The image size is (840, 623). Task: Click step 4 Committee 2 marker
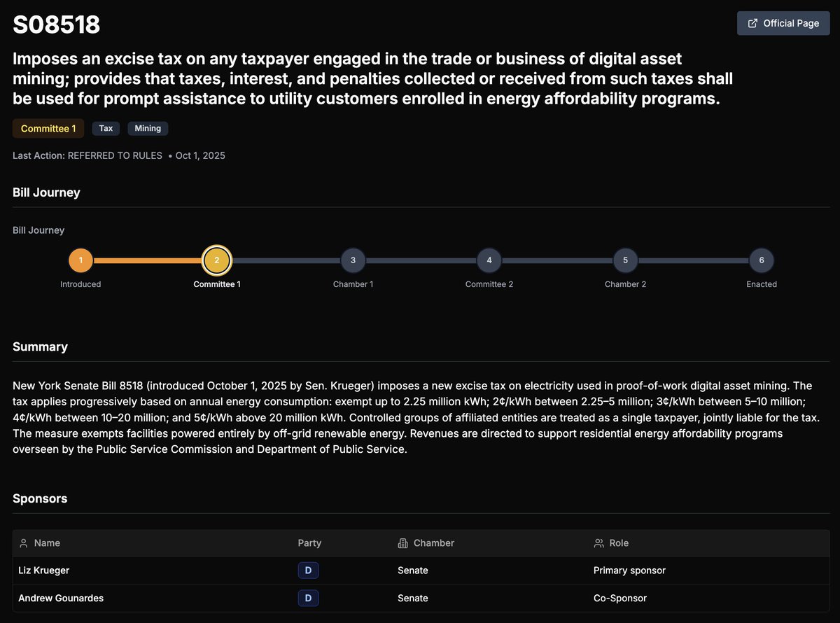(x=489, y=260)
